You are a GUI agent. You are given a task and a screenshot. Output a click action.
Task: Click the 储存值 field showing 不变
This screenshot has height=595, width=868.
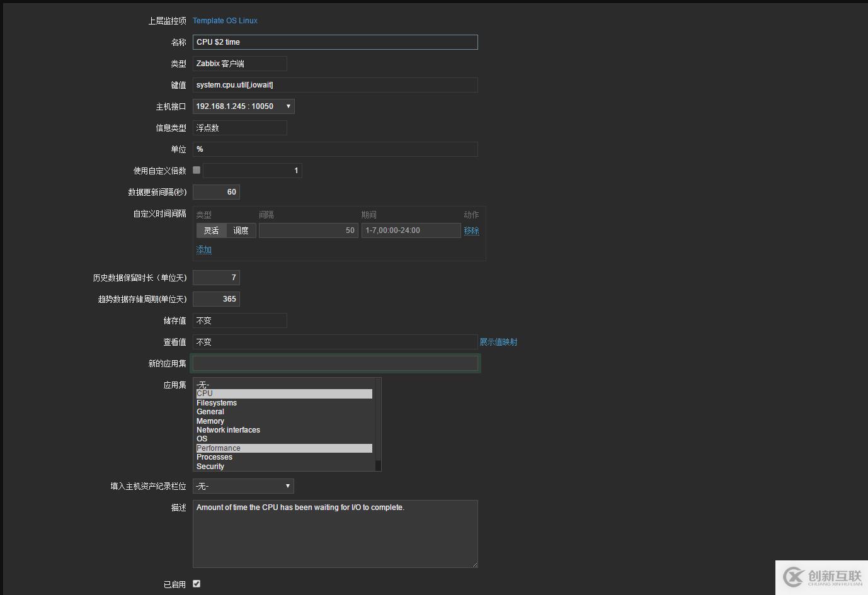point(240,320)
